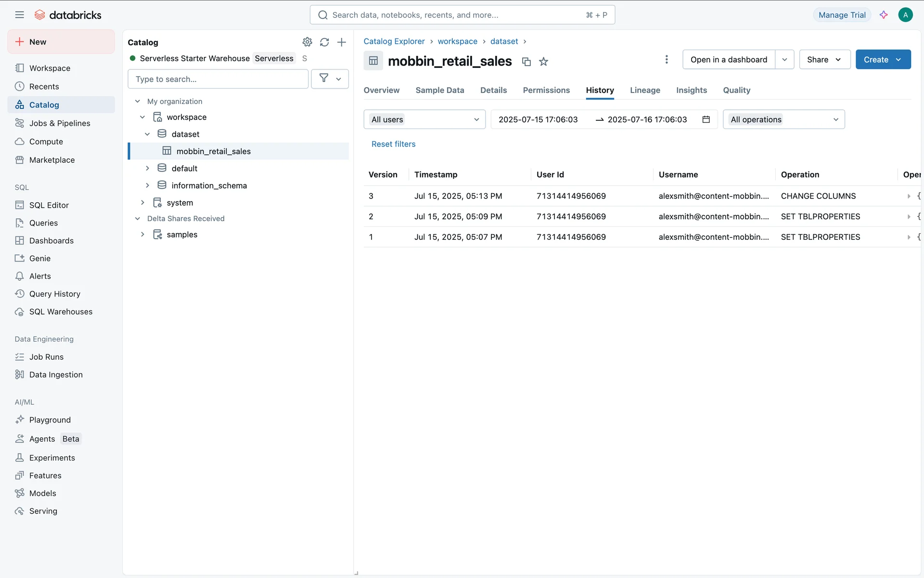The image size is (924, 578).
Task: Toggle the hamburger sidebar menu
Action: click(x=19, y=15)
